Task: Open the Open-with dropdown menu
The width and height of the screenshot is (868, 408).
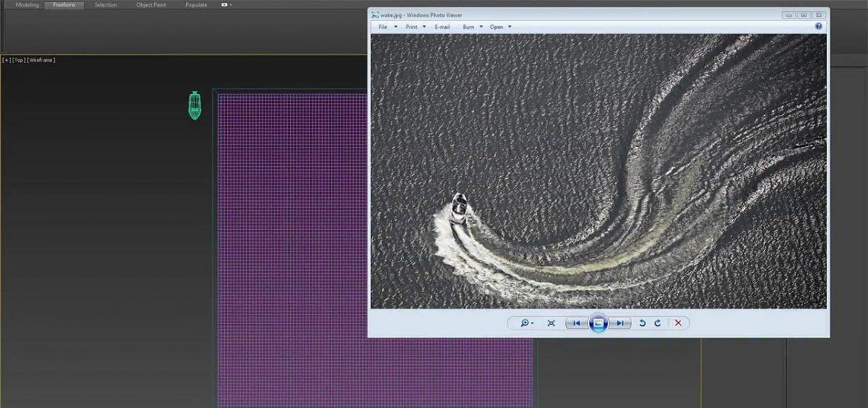Action: coord(500,27)
